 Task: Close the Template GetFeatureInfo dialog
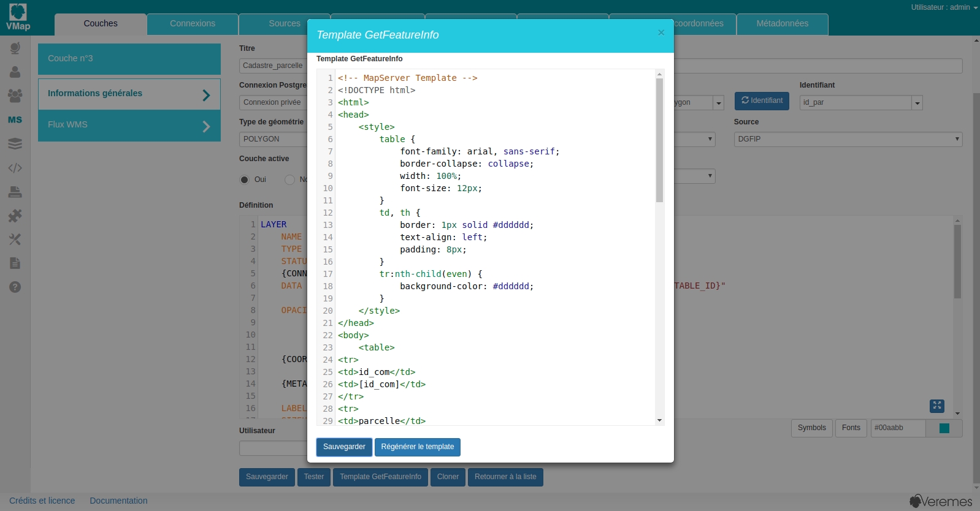tap(661, 33)
